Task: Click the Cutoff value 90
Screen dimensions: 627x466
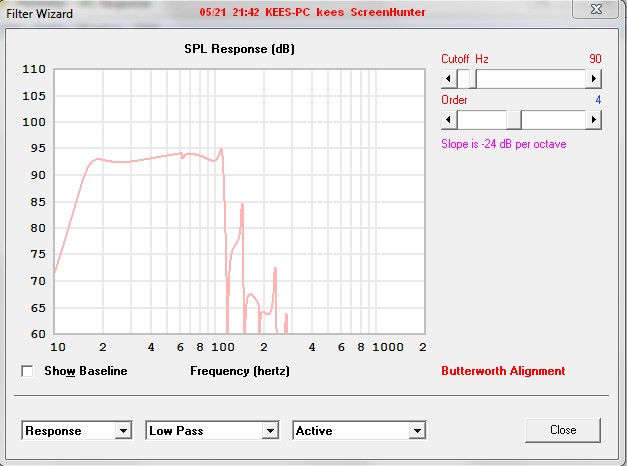Action: tap(595, 59)
